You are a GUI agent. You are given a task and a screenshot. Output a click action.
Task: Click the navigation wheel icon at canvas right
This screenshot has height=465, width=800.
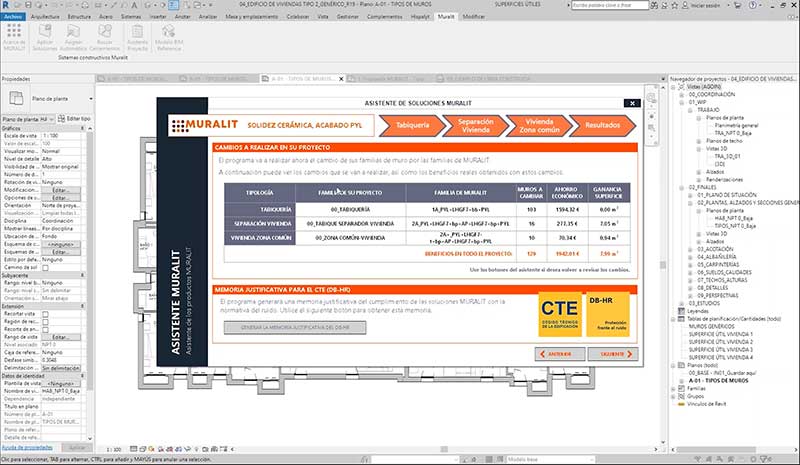[652, 98]
